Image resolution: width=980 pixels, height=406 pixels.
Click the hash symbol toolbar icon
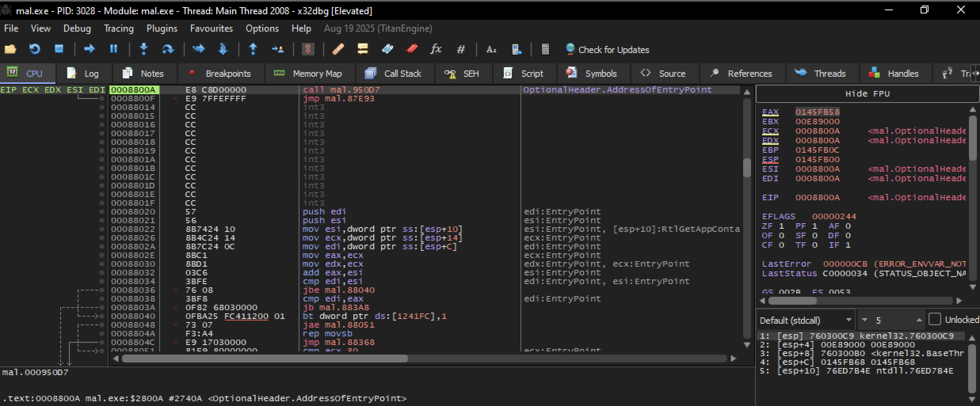coord(461,49)
